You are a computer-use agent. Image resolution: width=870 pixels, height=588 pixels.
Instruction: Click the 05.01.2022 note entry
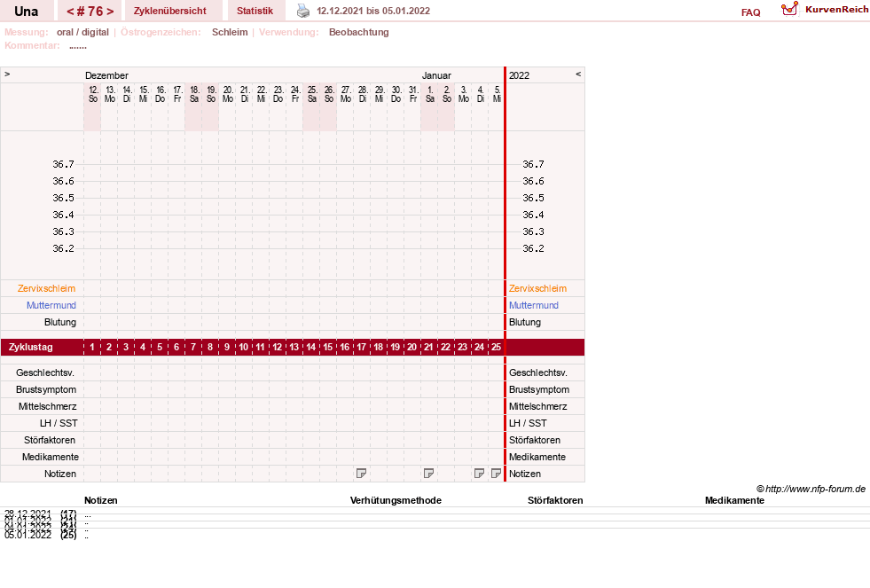(x=27, y=536)
